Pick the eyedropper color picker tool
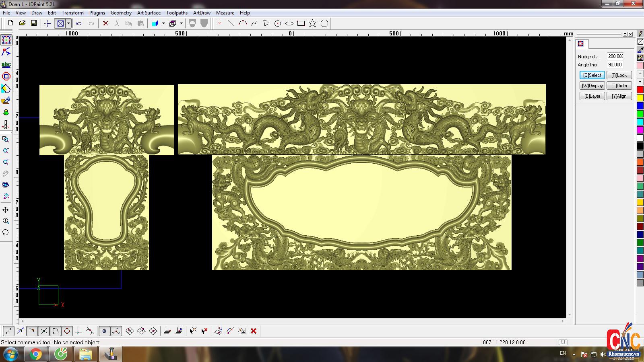Screen dimensions: 644x362 coord(640,50)
